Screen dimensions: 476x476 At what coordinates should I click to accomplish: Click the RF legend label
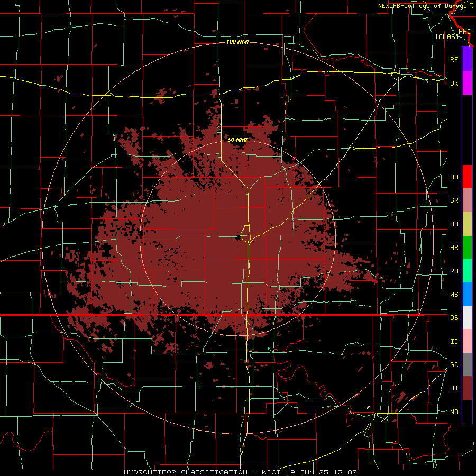(454, 60)
